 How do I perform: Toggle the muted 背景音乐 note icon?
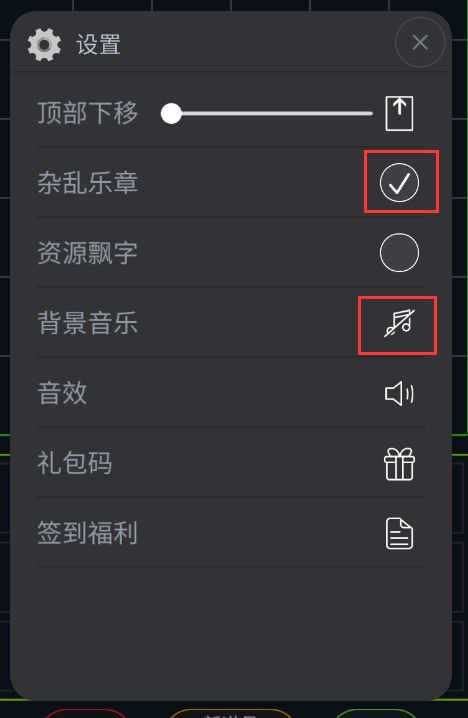(399, 323)
